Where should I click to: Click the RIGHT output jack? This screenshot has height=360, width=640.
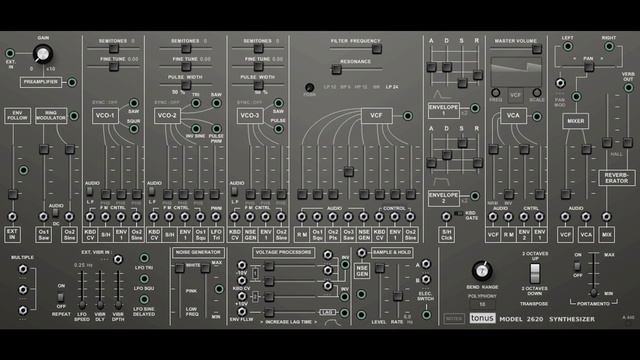coord(609,47)
